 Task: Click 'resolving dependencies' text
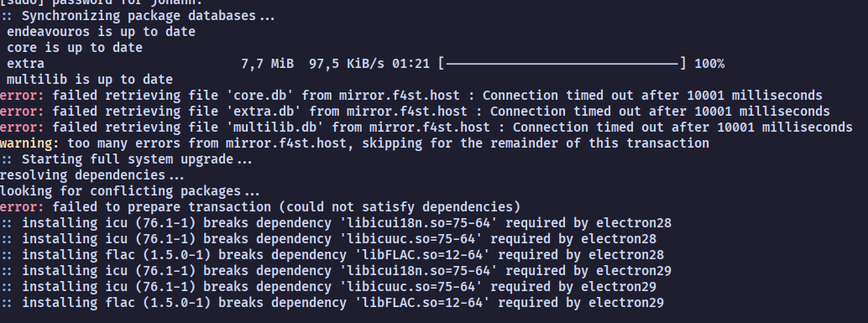[92, 176]
